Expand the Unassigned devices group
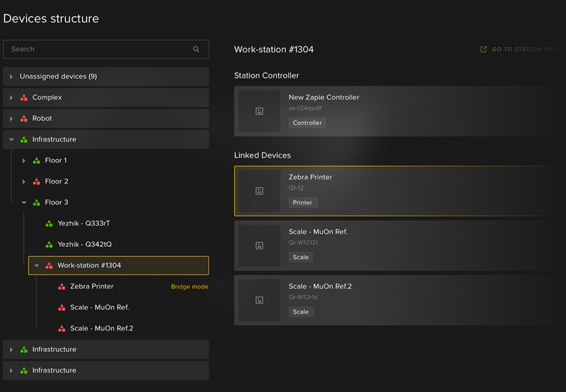The height and width of the screenshot is (392, 566). coord(11,76)
